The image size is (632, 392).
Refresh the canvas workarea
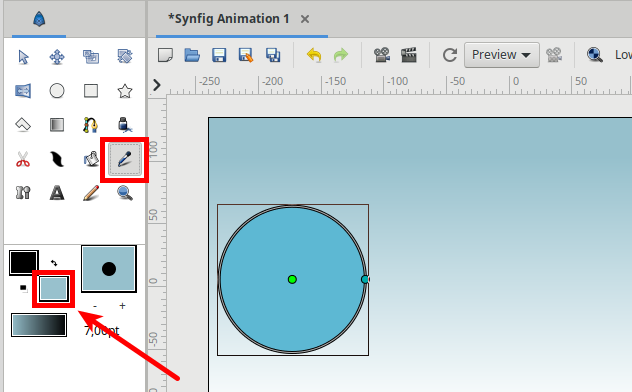(450, 55)
